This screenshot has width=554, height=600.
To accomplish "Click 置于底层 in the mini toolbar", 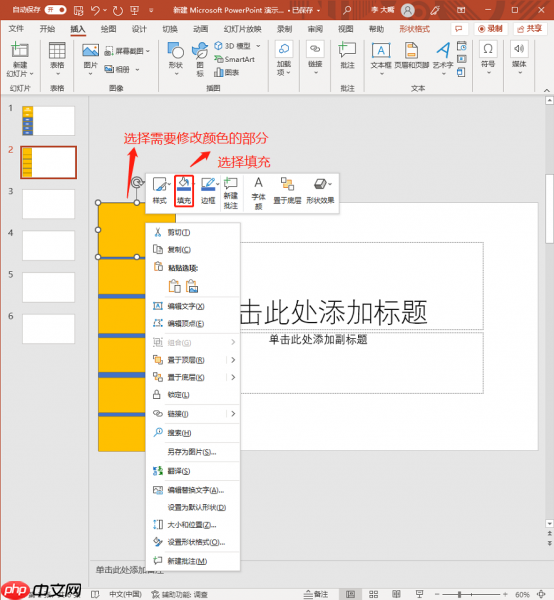I will coord(287,191).
